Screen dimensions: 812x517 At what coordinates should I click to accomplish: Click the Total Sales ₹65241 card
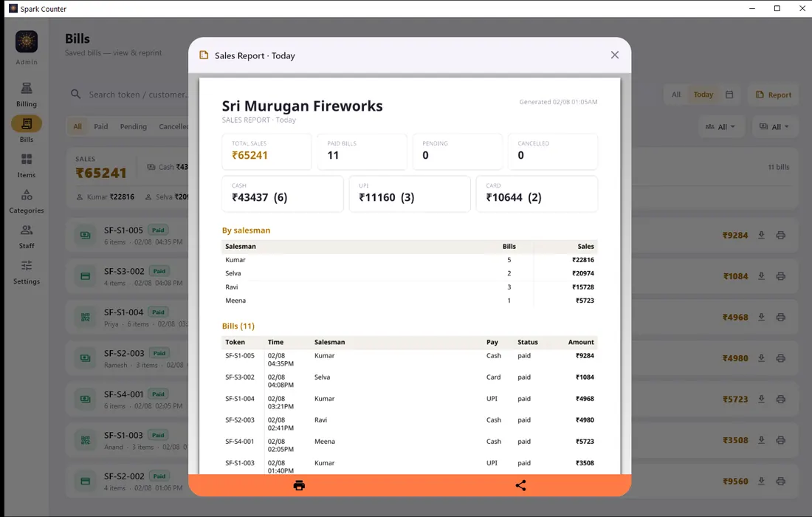pos(266,151)
